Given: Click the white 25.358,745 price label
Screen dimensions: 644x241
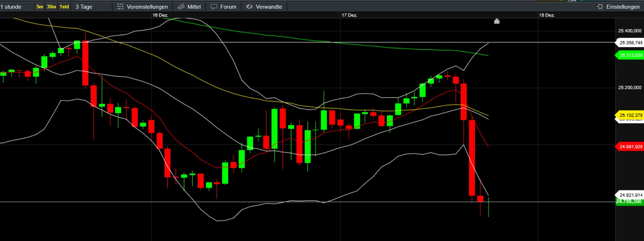Looking at the screenshot, I should point(631,43).
